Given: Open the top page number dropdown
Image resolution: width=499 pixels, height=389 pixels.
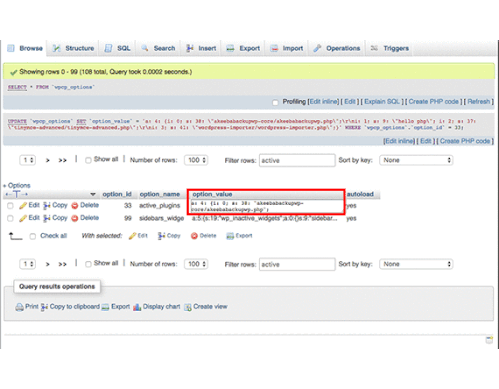Looking at the screenshot, I should [x=28, y=160].
